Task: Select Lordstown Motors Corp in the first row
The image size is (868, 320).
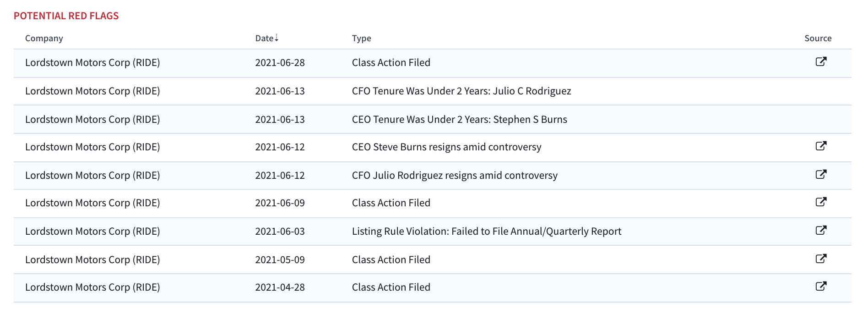Action: (92, 63)
